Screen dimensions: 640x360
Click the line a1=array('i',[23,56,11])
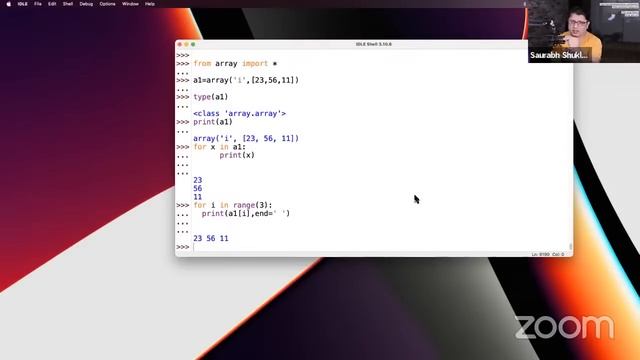tap(246, 80)
